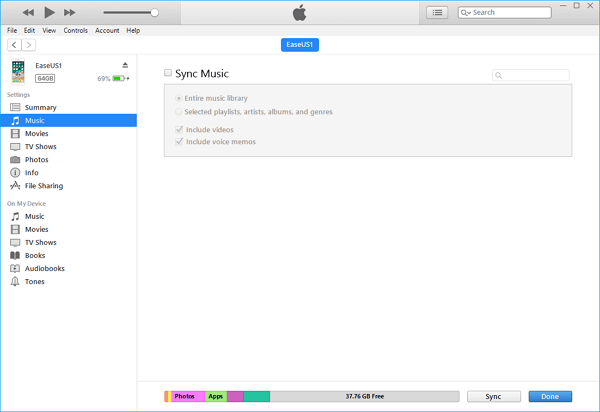This screenshot has width=600, height=412.
Task: Select Tones under On My Device
Action: (35, 282)
